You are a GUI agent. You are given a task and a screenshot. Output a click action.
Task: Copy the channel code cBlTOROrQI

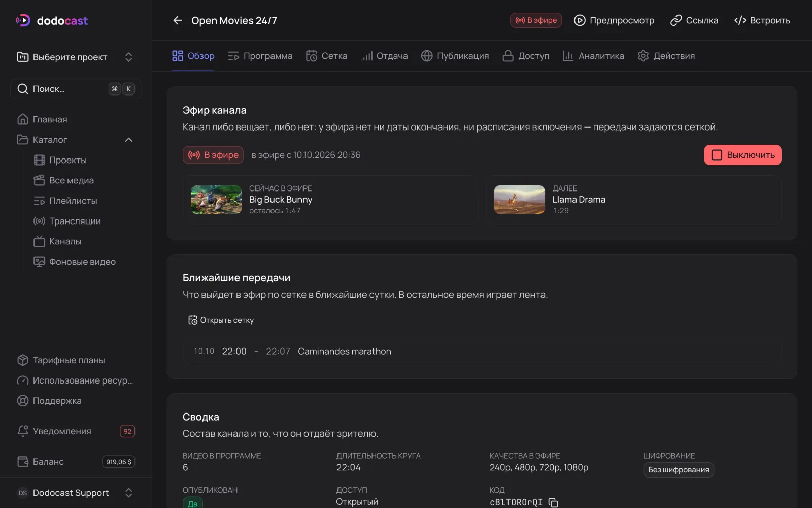pyautogui.click(x=553, y=502)
